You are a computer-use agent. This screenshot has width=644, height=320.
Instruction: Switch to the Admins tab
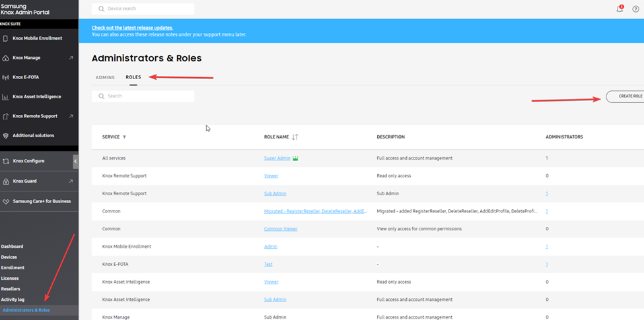coord(105,77)
